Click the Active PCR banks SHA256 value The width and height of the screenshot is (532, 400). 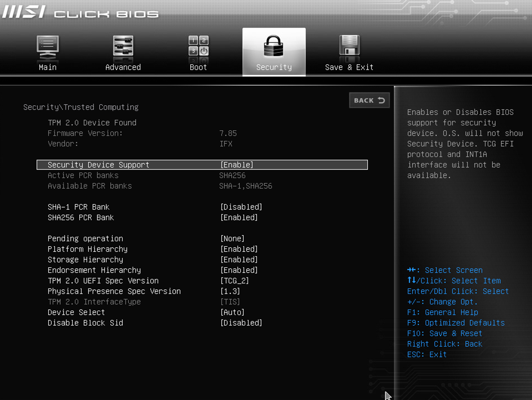(233, 176)
